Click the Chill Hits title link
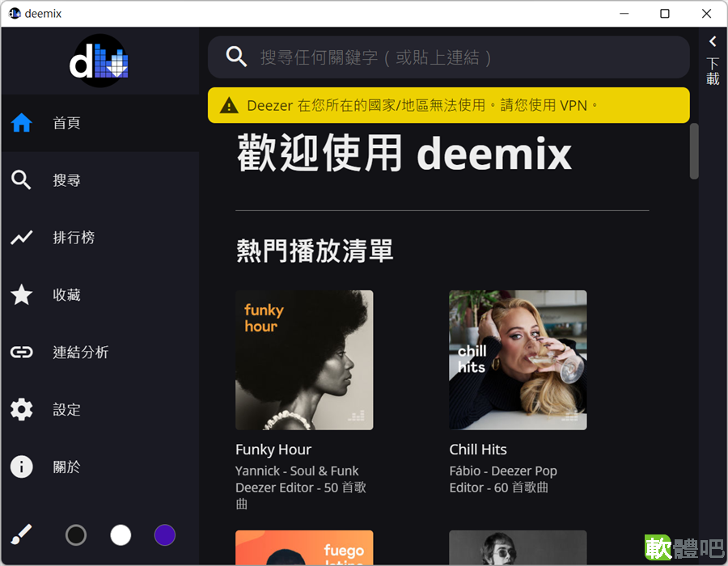Screen dimensions: 728x566 [478, 450]
